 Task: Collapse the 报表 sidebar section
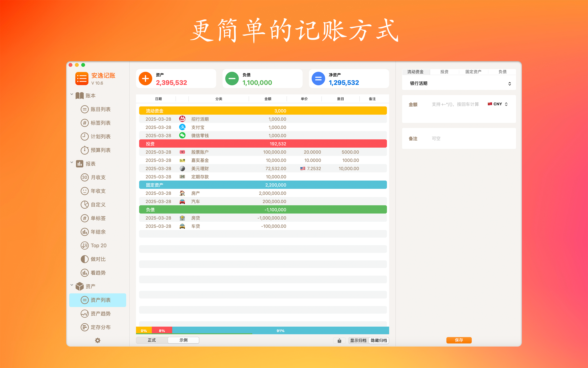point(72,162)
